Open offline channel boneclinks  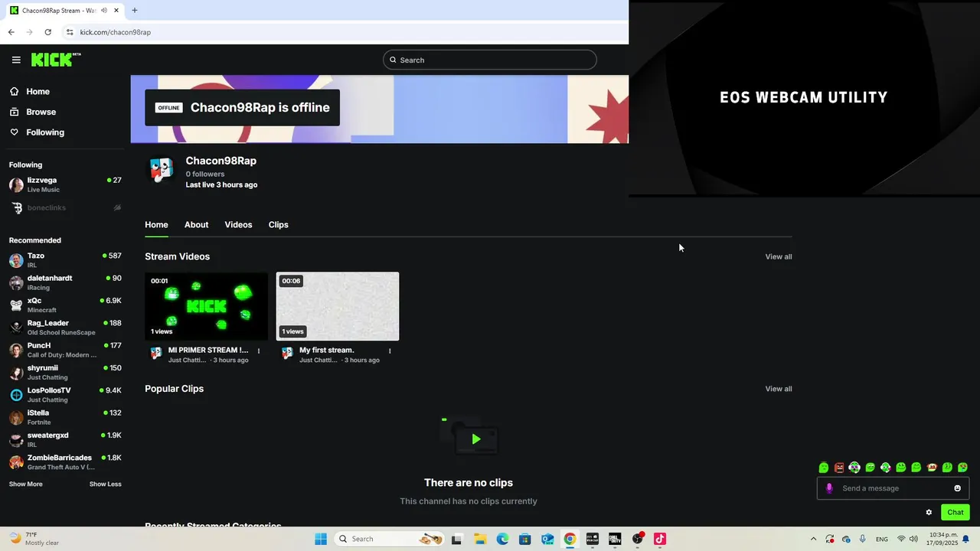point(65,208)
